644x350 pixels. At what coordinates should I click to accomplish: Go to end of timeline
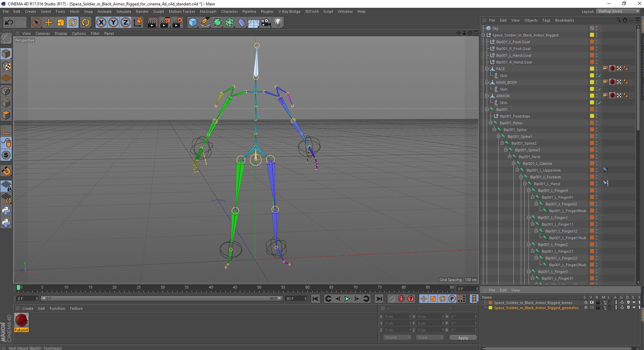[x=379, y=299]
